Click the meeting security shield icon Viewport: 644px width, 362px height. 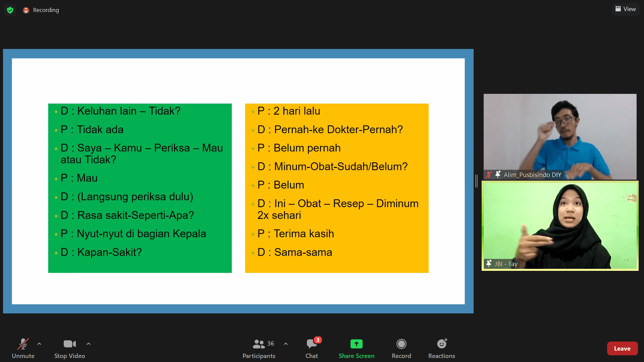tap(10, 10)
